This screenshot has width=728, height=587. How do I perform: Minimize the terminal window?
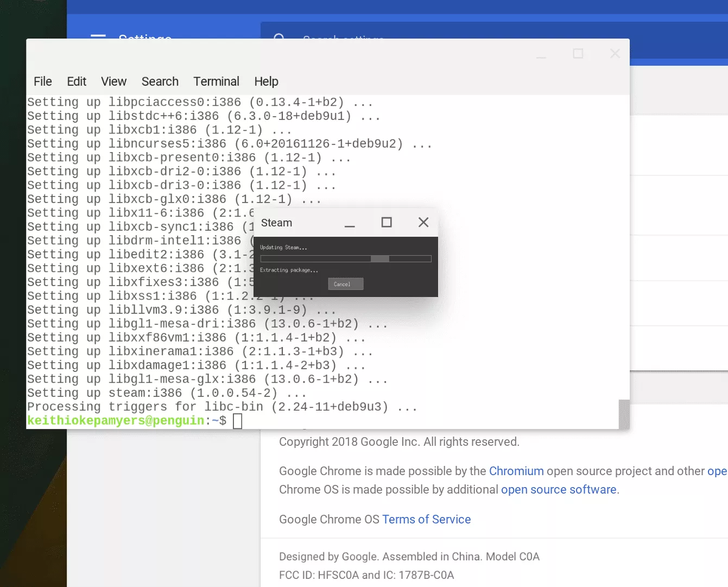(x=541, y=54)
